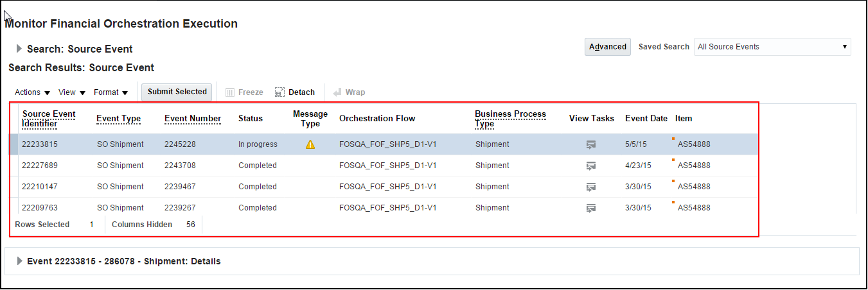This screenshot has height=290, width=868.
Task: Open the Format menu
Action: (111, 92)
